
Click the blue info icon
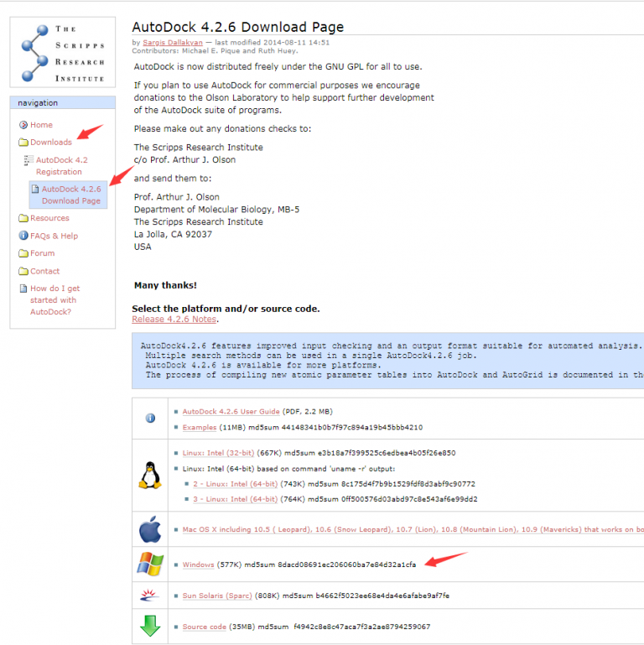click(150, 419)
